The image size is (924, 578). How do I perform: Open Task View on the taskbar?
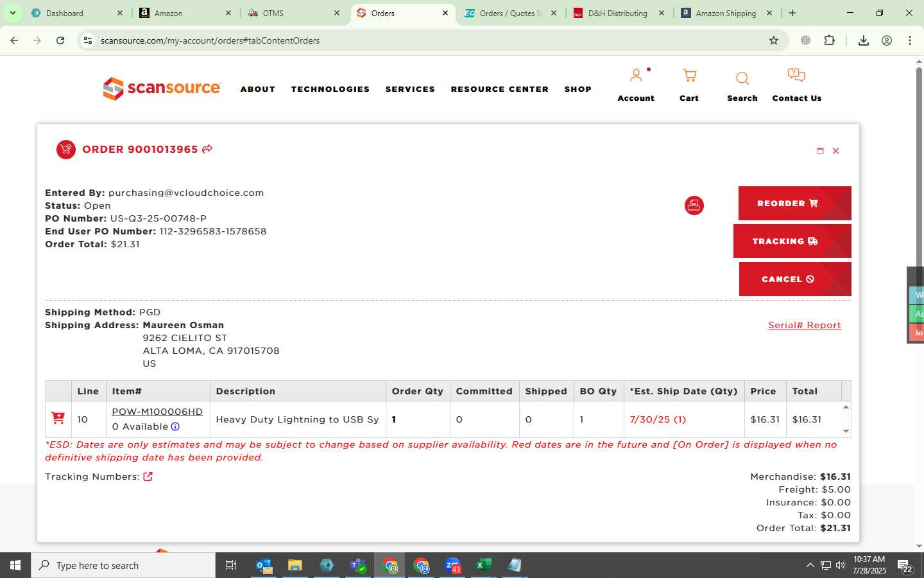[231, 565]
